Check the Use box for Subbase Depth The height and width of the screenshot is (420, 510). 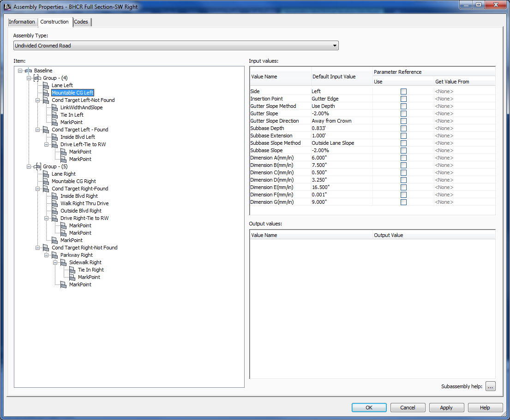[x=403, y=128]
